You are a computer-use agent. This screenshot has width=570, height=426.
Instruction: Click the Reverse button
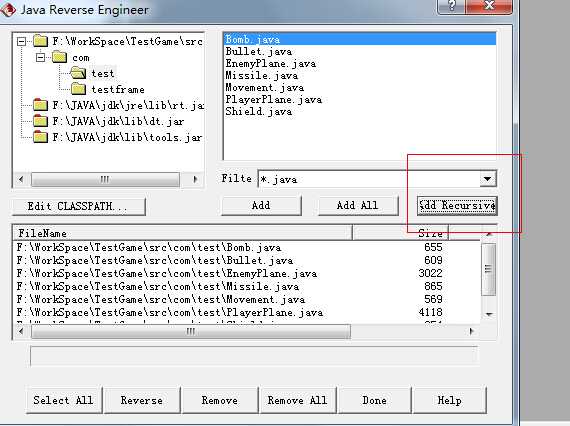click(142, 400)
